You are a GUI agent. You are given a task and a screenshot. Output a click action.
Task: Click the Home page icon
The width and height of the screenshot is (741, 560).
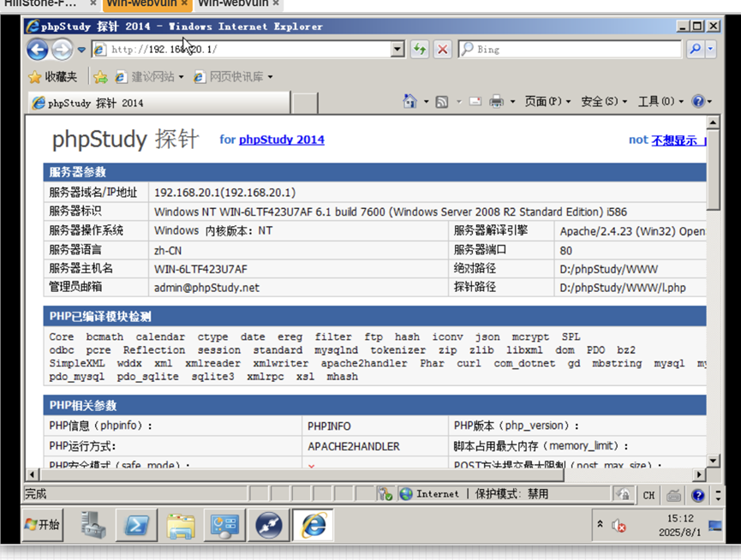click(409, 101)
